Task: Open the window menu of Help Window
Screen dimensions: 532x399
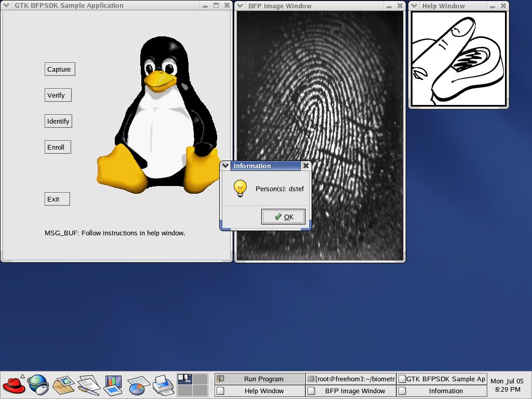Action: coord(414,6)
